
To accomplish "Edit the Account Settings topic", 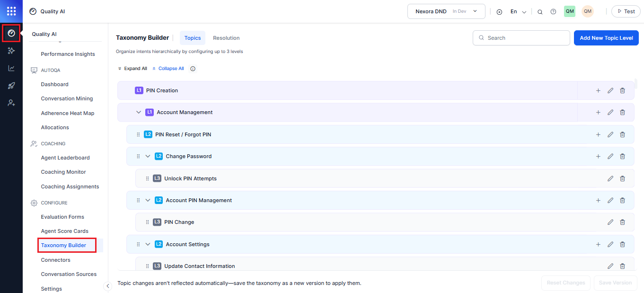I will point(610,244).
